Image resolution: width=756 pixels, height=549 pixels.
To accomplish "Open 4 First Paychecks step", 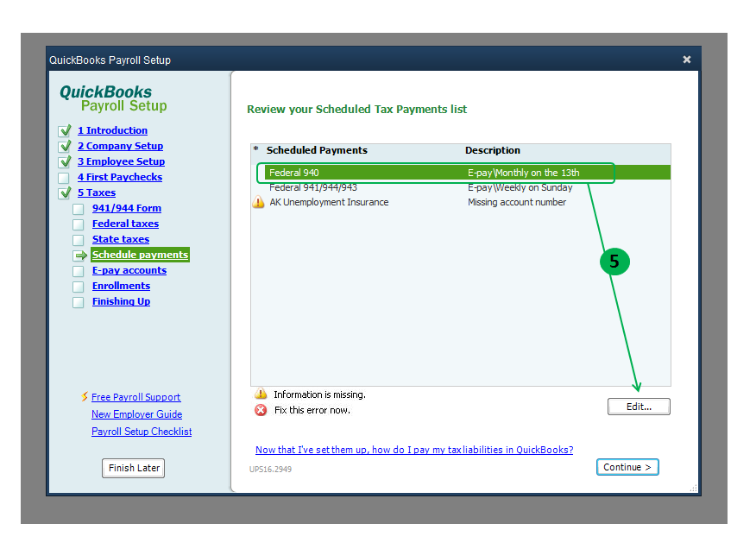I will pos(120,177).
